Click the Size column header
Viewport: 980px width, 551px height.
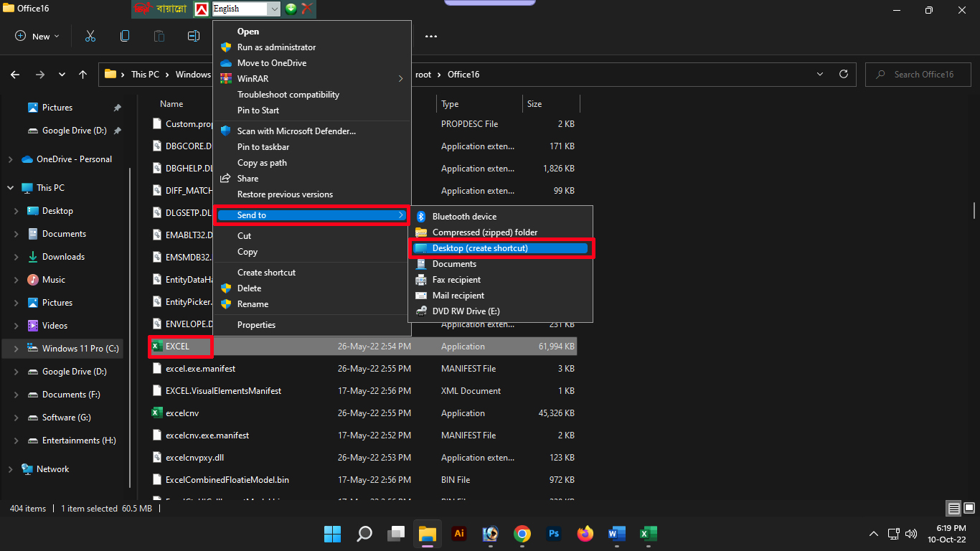[534, 104]
